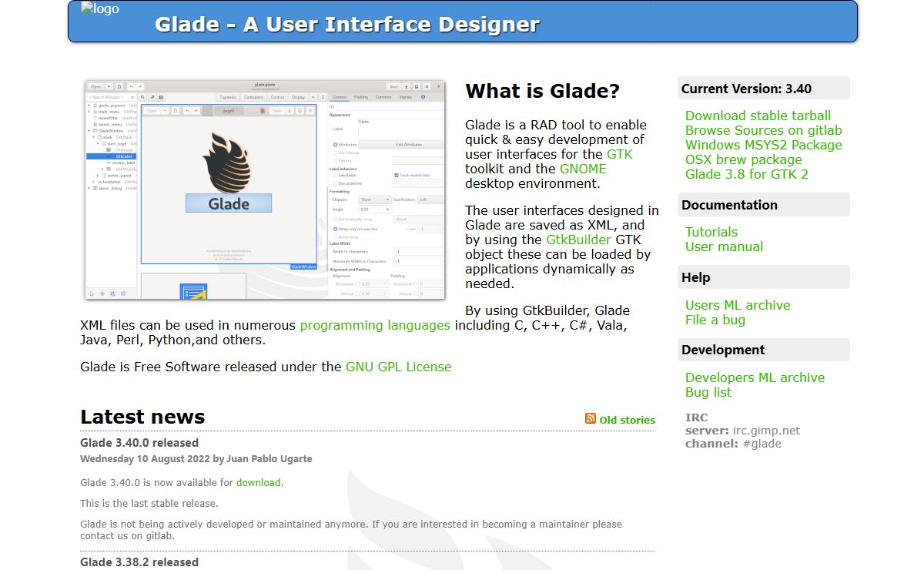Screen dimensions: 924x570
Task: Open the Developers ML archive link
Action: 755,377
